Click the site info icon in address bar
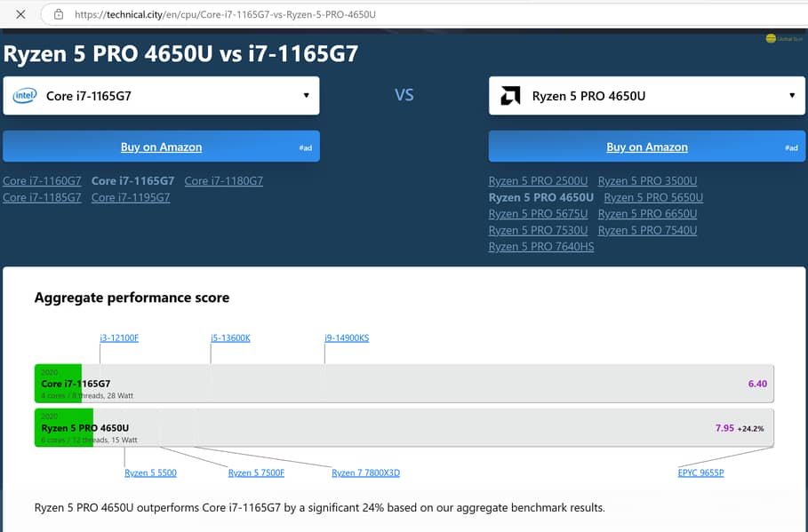Image resolution: width=808 pixels, height=532 pixels. pos(58,14)
